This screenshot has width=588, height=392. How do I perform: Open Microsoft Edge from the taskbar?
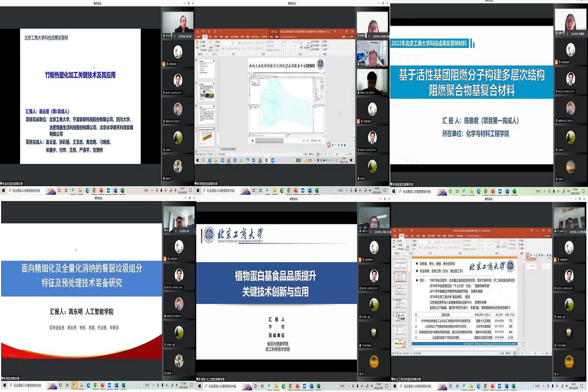[281, 191]
